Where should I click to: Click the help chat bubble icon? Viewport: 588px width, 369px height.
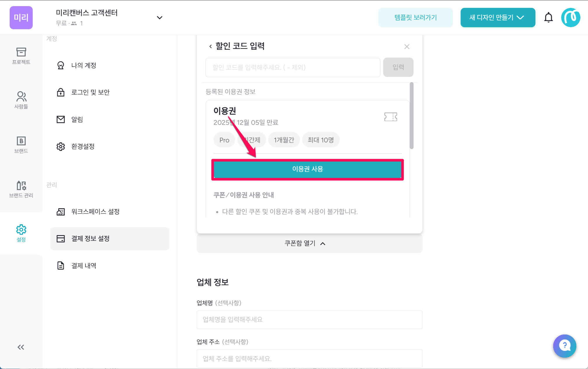564,346
